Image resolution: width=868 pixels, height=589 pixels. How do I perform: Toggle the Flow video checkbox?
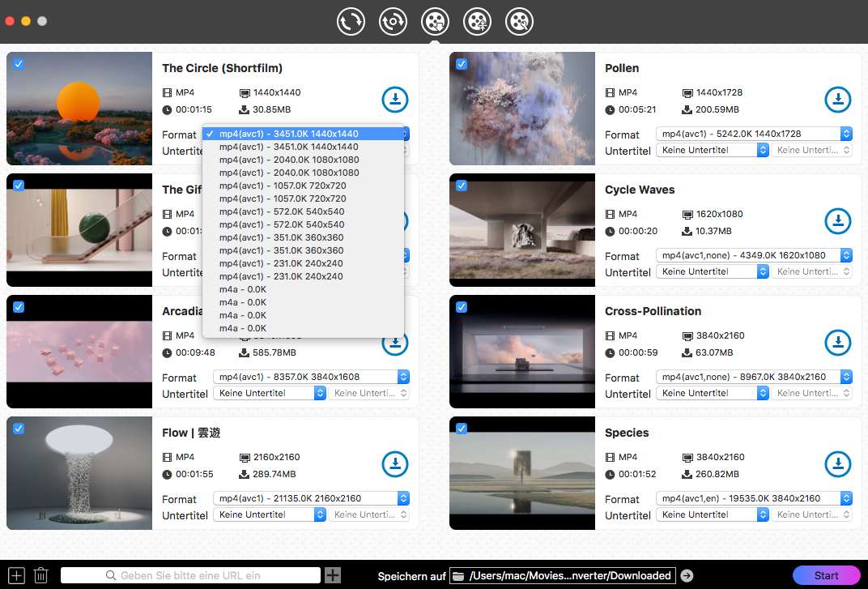[x=19, y=429]
